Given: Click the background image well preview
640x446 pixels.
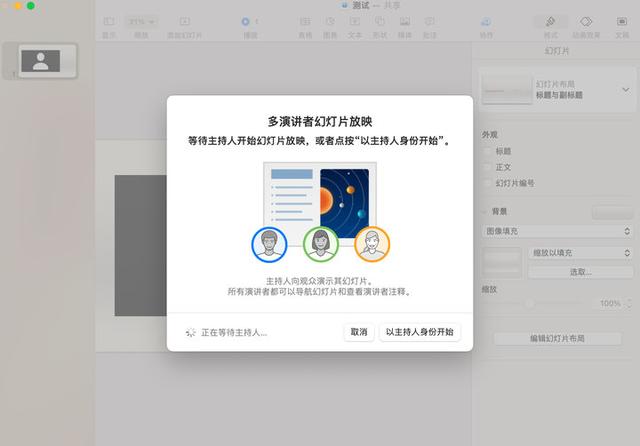Looking at the screenshot, I should [x=502, y=262].
